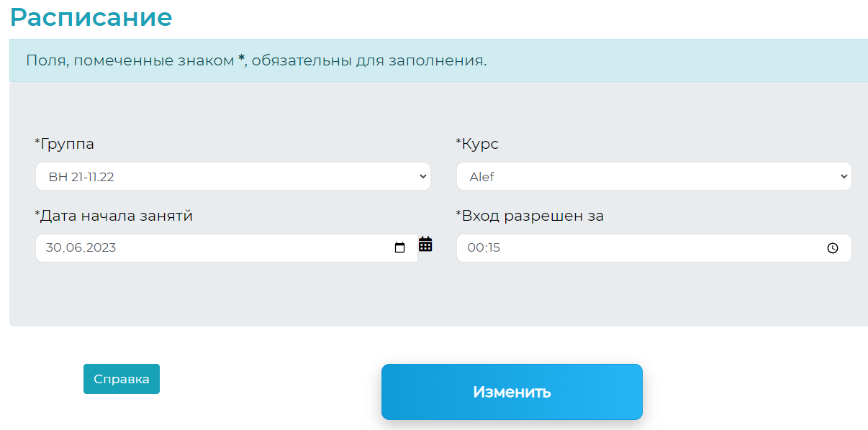868x430 pixels.
Task: Click the Курс field label
Action: (477, 144)
